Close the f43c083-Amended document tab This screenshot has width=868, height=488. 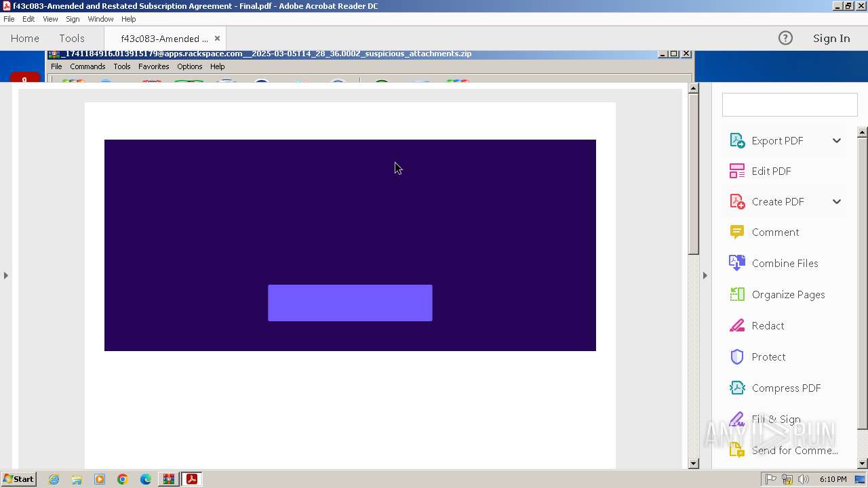217,39
